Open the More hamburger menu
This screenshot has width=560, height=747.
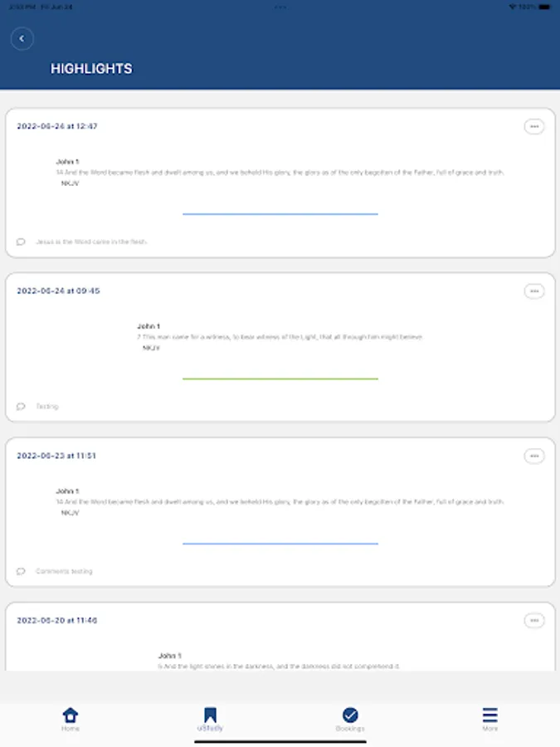[490, 719]
